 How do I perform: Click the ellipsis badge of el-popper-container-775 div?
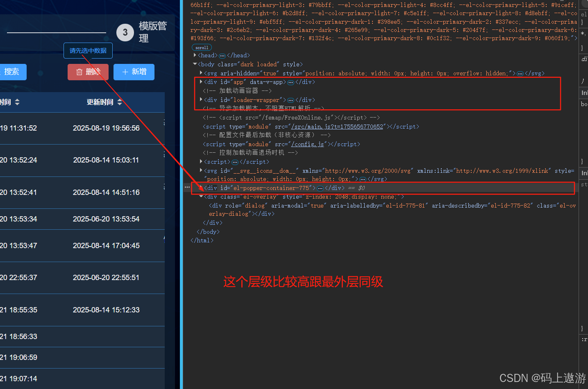coord(320,188)
